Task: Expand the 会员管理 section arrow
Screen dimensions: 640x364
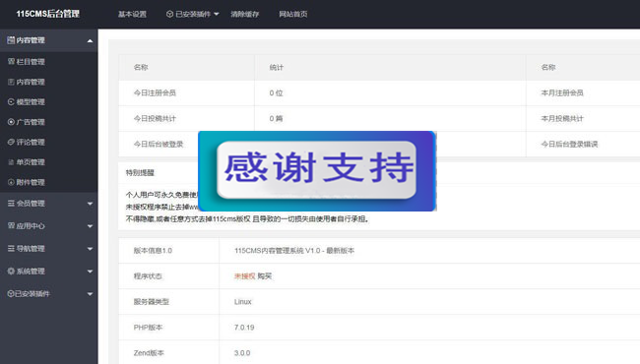Action: click(x=90, y=204)
